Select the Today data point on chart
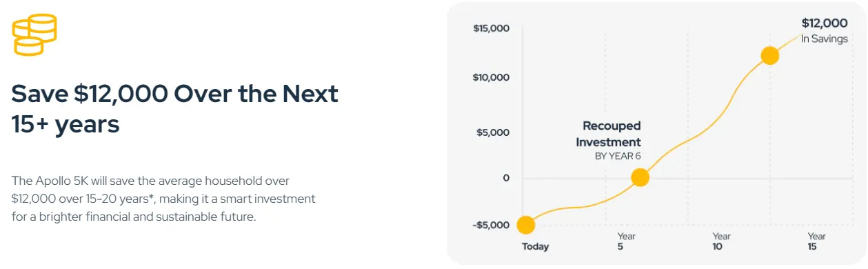The image size is (868, 269). click(526, 225)
